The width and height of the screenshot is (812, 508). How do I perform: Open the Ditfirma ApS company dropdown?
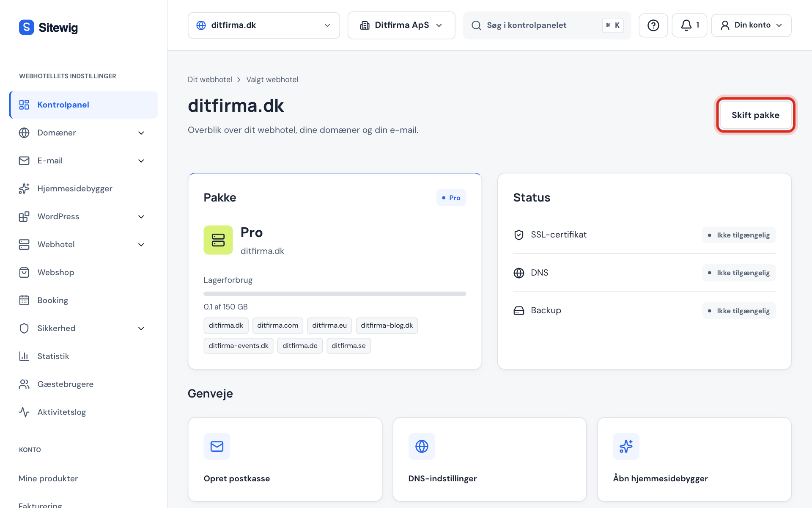401,25
